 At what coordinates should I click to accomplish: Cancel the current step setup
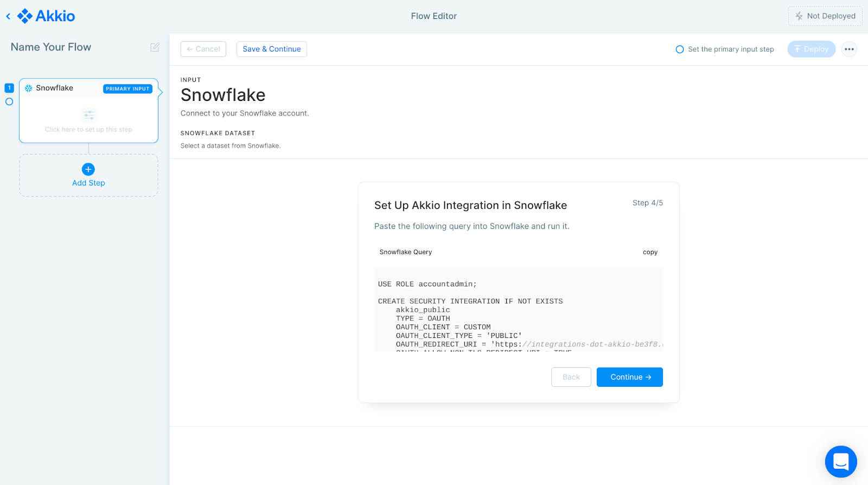pyautogui.click(x=203, y=49)
